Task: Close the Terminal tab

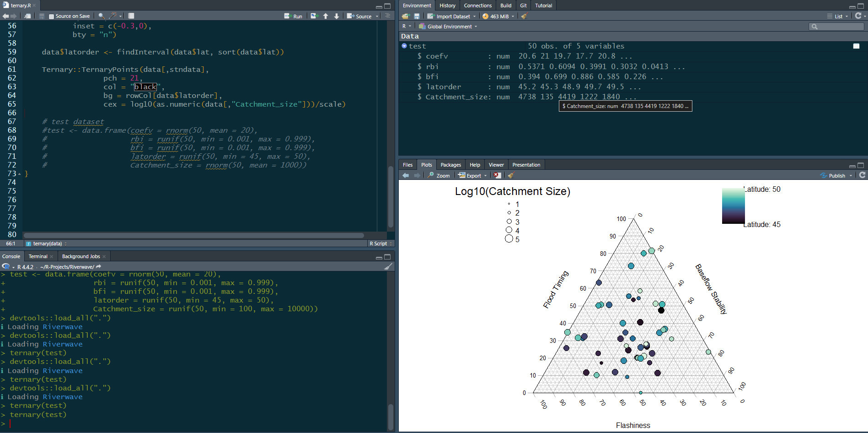Action: click(x=51, y=256)
